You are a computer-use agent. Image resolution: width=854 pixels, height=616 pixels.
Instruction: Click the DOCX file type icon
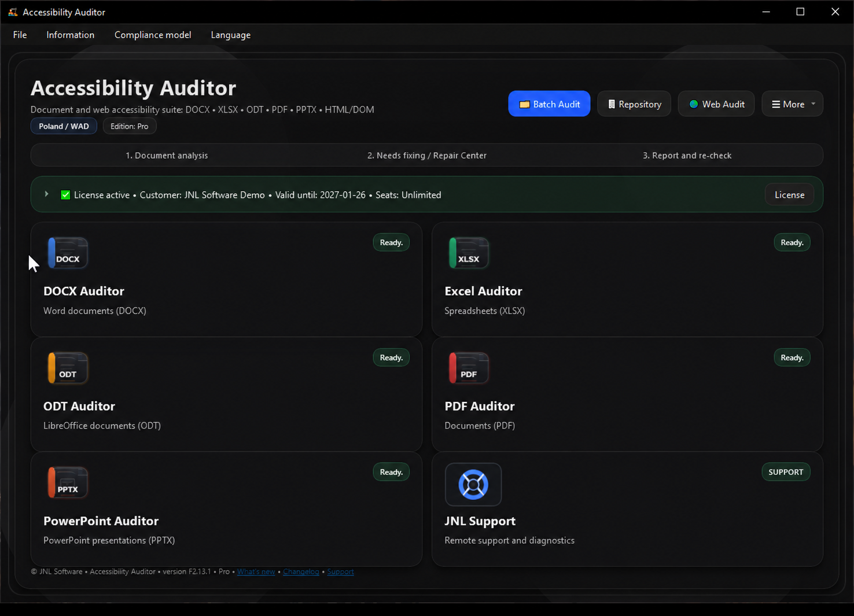pos(68,253)
